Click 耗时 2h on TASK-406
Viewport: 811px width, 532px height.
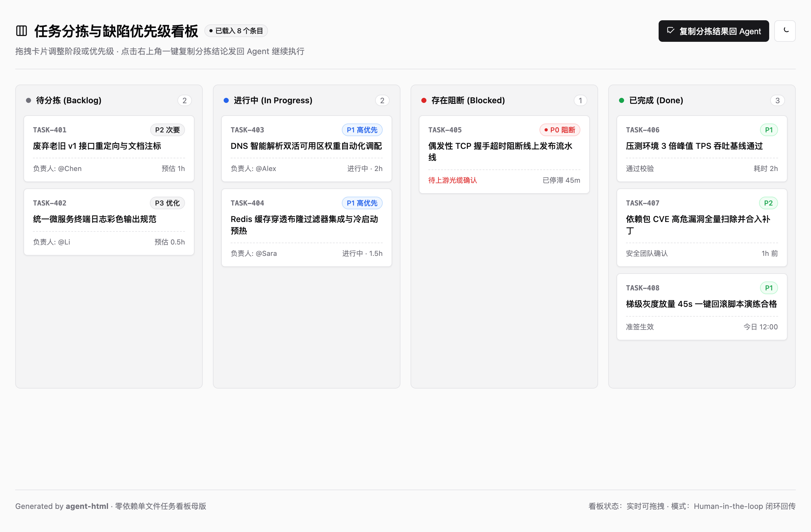tap(766, 168)
